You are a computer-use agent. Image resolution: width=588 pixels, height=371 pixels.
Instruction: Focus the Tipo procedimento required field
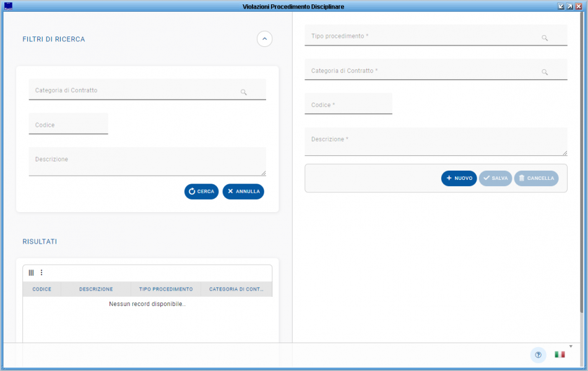436,35
